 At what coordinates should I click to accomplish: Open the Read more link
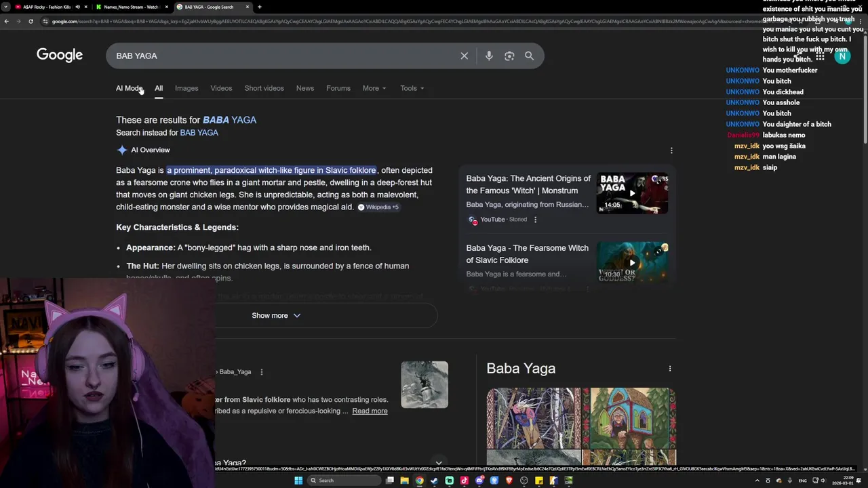pyautogui.click(x=370, y=411)
